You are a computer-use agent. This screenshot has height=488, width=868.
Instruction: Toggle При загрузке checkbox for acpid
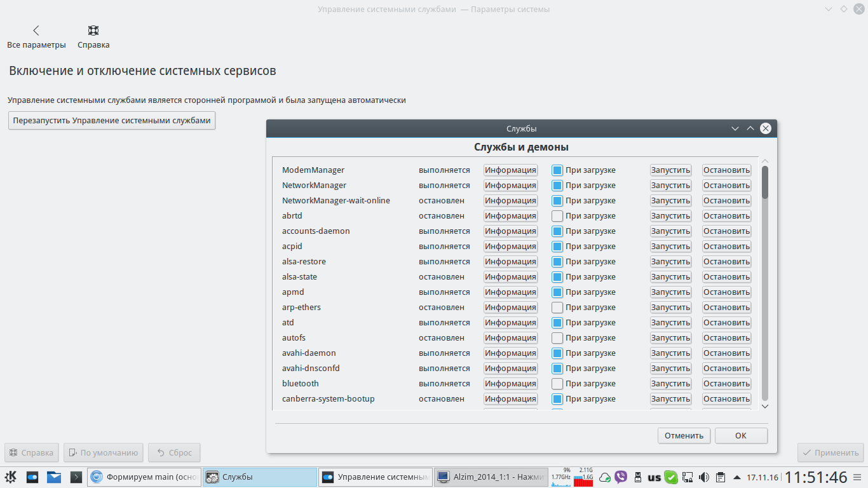pos(557,247)
